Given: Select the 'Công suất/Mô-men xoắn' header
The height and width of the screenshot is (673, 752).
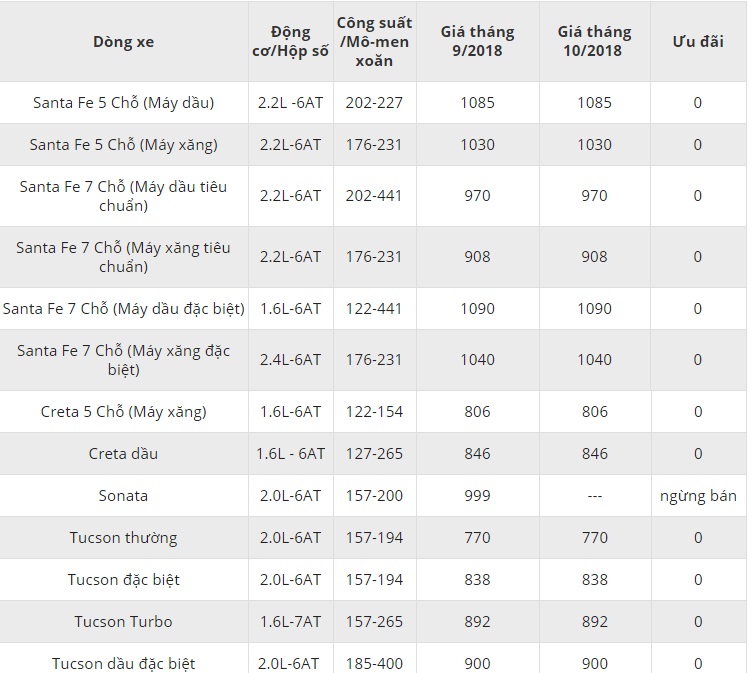Looking at the screenshot, I should click(x=375, y=42).
